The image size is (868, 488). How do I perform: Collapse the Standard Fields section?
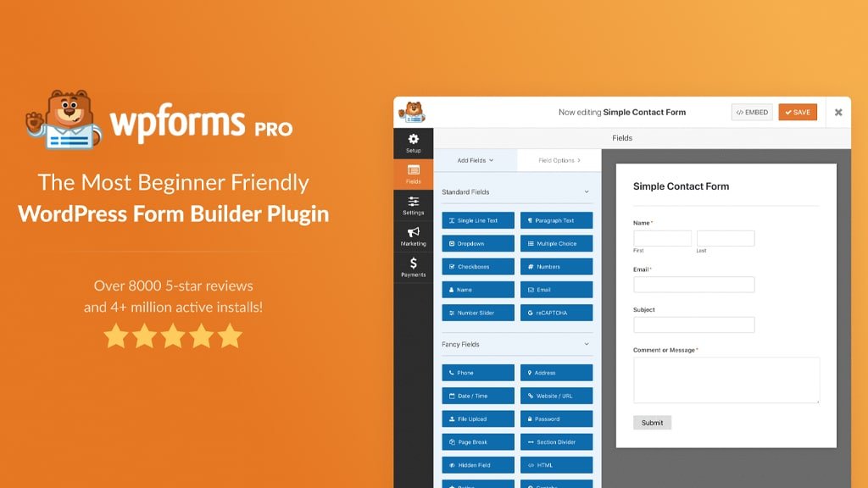587,192
